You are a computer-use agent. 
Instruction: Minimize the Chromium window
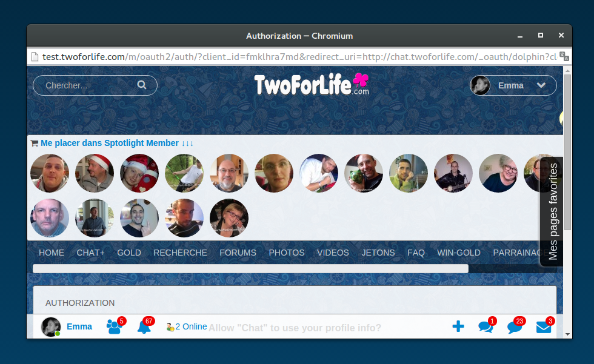click(520, 36)
